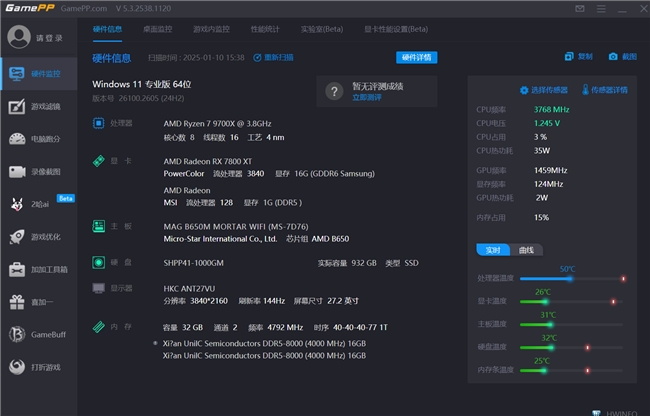Viewport: 650px width, 416px height.
Task: Click the question mark score icon
Action: [334, 91]
